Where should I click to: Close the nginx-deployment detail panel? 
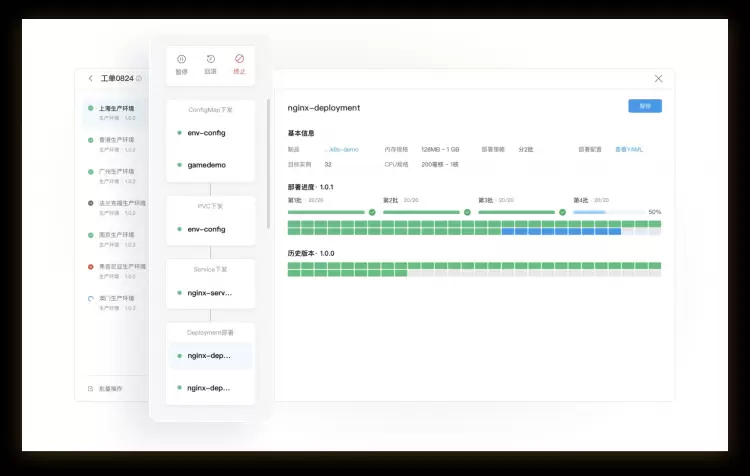point(658,79)
